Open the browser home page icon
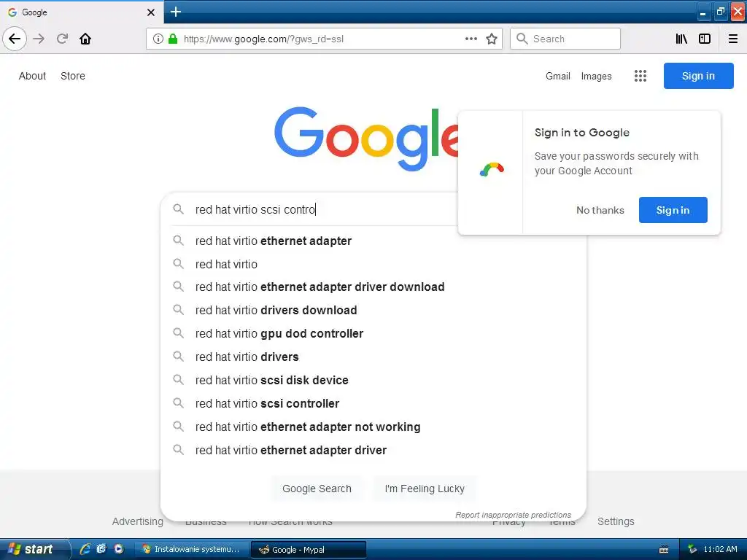The width and height of the screenshot is (747, 560). 85,39
